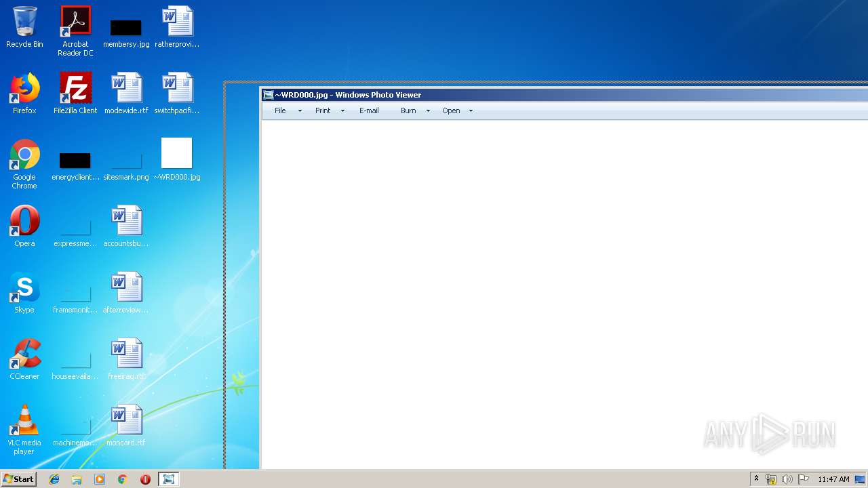Click the Photo Viewer title bar icon

click(269, 95)
